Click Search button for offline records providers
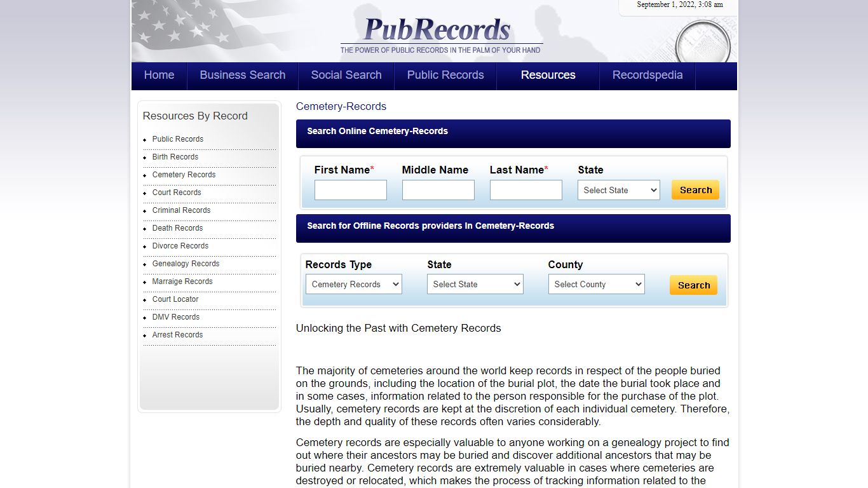 [694, 285]
